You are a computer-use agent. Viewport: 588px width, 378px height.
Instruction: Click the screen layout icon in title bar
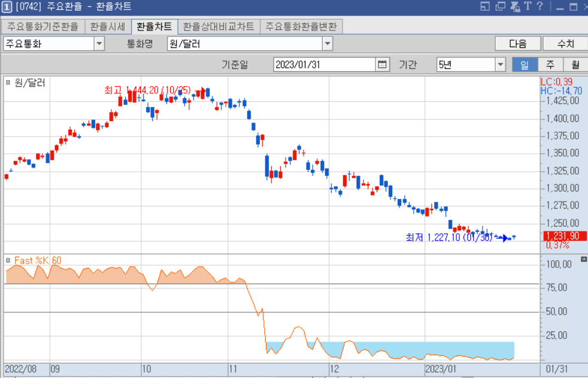click(485, 7)
